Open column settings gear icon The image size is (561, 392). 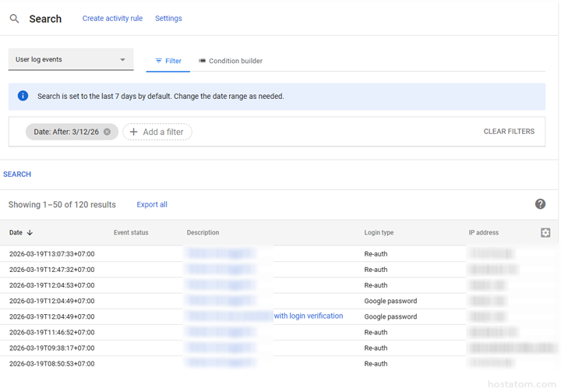pos(545,232)
